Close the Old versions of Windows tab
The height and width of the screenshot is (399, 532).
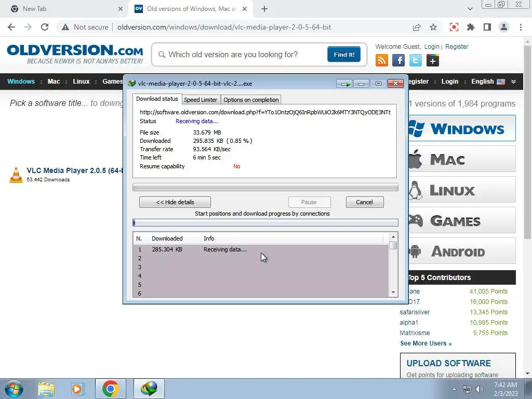pyautogui.click(x=245, y=9)
